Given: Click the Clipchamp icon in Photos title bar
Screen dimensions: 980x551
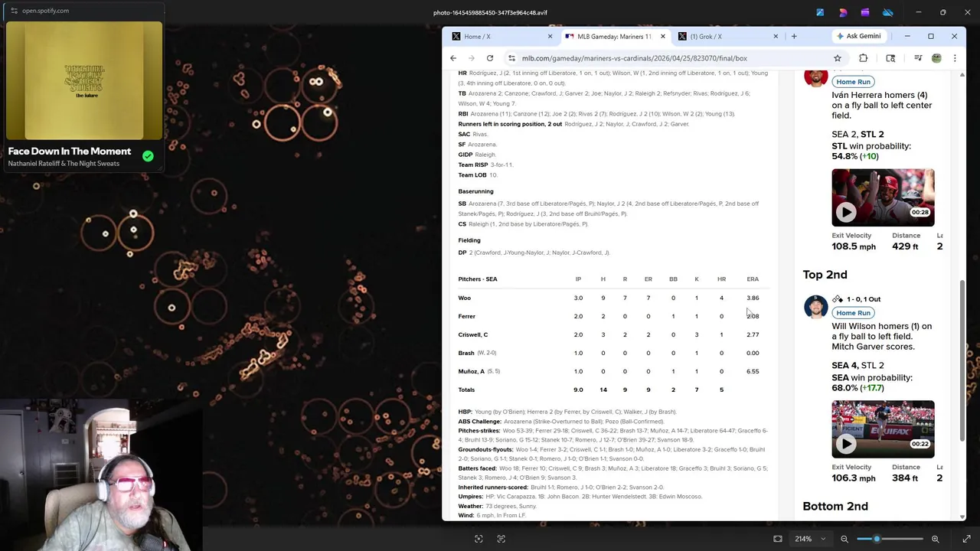Looking at the screenshot, I should tap(865, 12).
